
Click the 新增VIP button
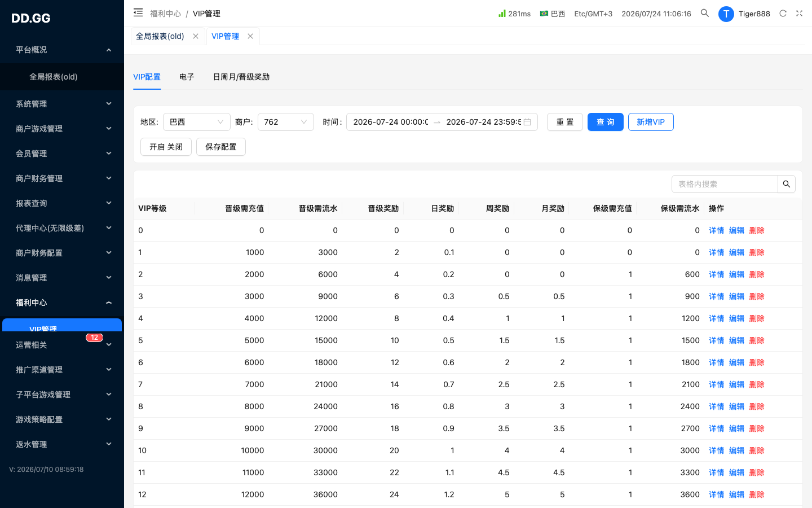tap(651, 122)
